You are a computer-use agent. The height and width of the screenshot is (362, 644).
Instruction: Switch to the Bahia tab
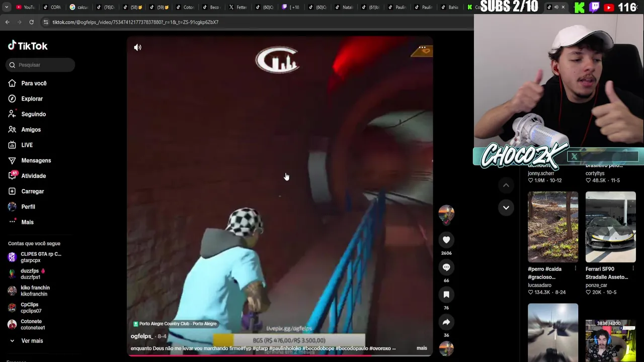tap(450, 7)
